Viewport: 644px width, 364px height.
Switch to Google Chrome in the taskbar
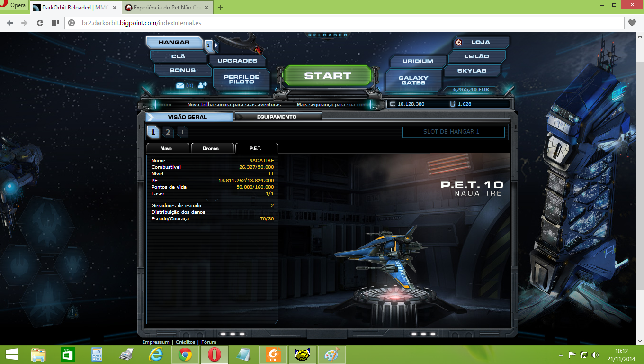tap(185, 355)
